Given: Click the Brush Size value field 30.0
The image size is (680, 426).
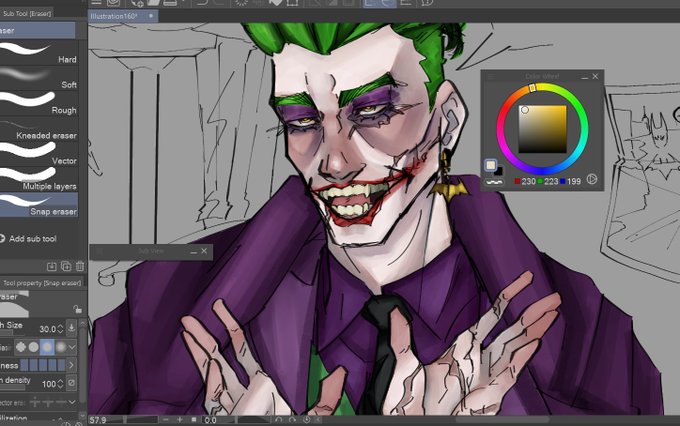Looking at the screenshot, I should coord(47,329).
